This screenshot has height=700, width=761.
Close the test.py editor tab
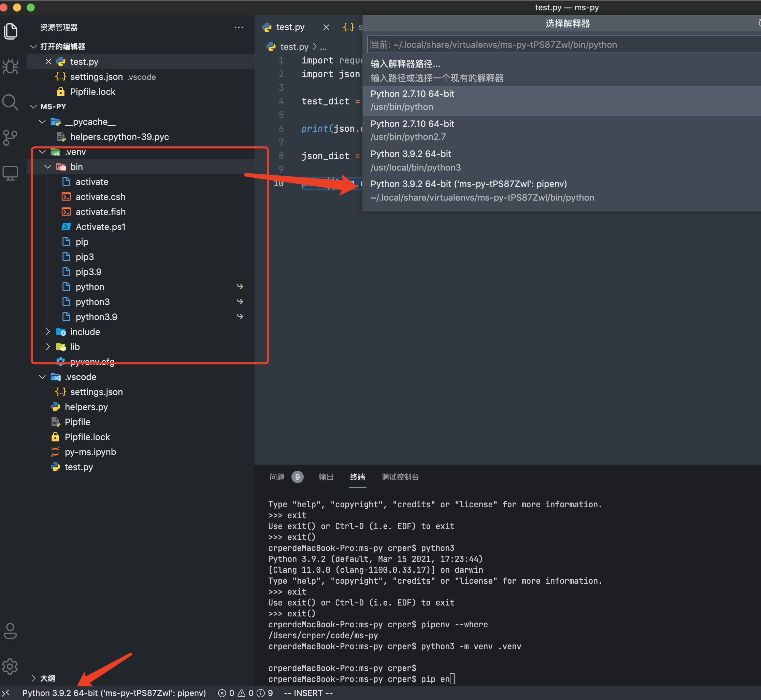pyautogui.click(x=326, y=27)
